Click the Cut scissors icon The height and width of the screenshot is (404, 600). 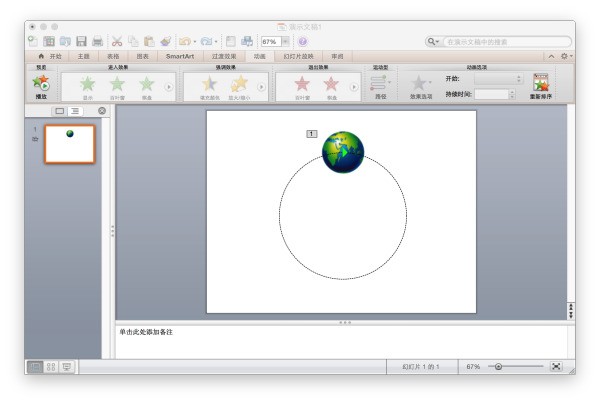click(x=117, y=42)
